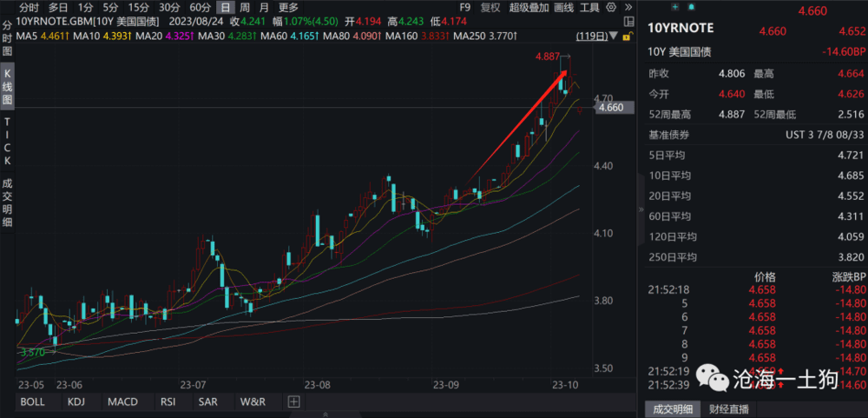This screenshot has width=868, height=418.
Task: Click the 250日平均 3.820 row
Action: tap(756, 257)
